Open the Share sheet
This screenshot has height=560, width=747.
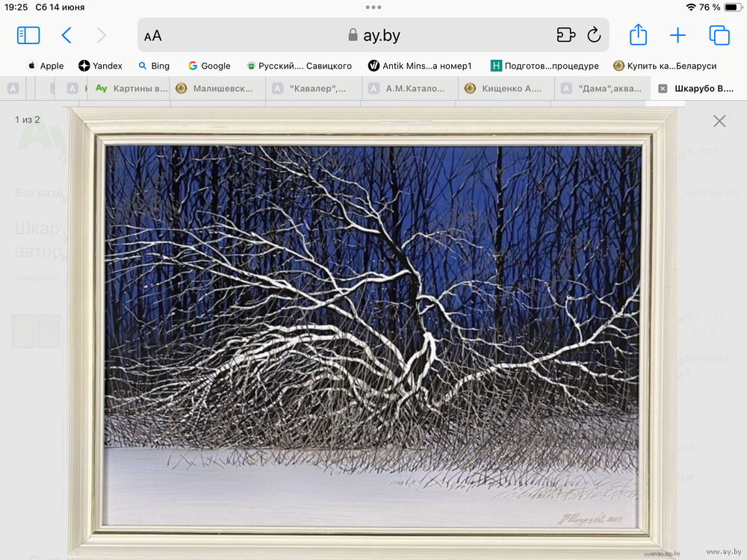(x=638, y=35)
